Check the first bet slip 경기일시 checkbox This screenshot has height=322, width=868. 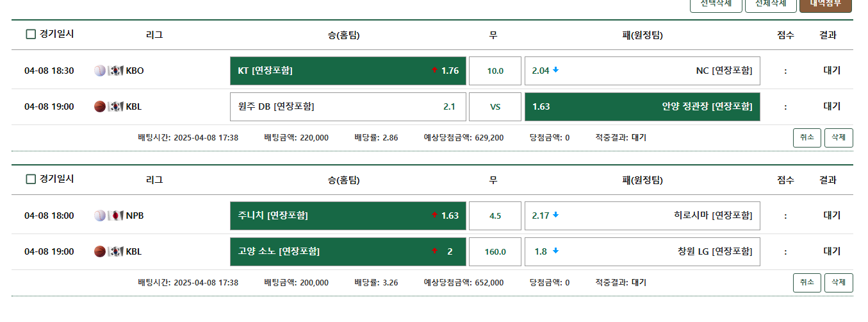click(x=31, y=35)
